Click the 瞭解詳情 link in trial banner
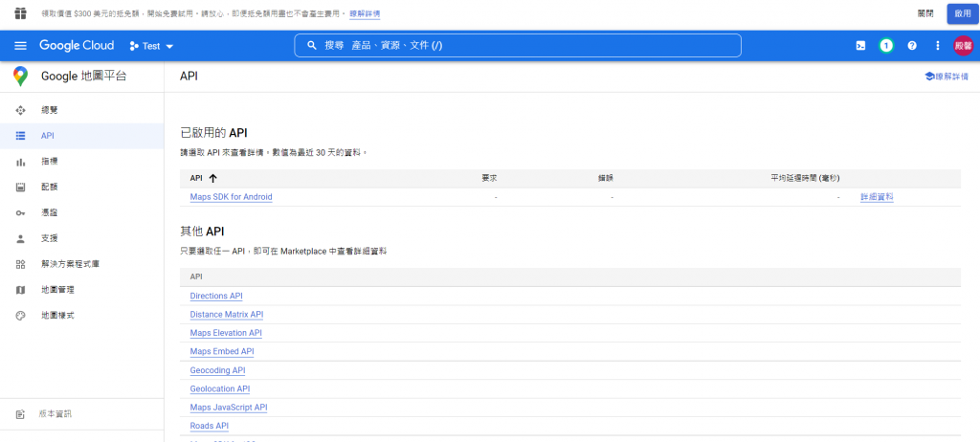980x442 pixels. tap(365, 13)
